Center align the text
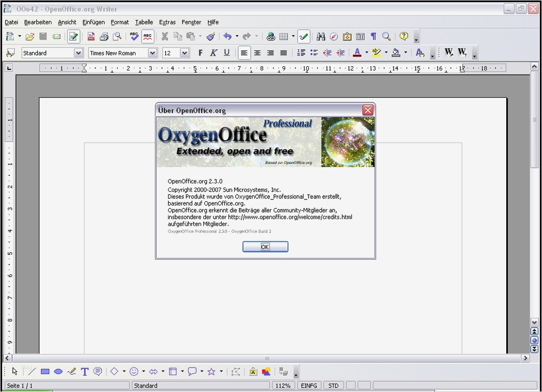 point(257,53)
